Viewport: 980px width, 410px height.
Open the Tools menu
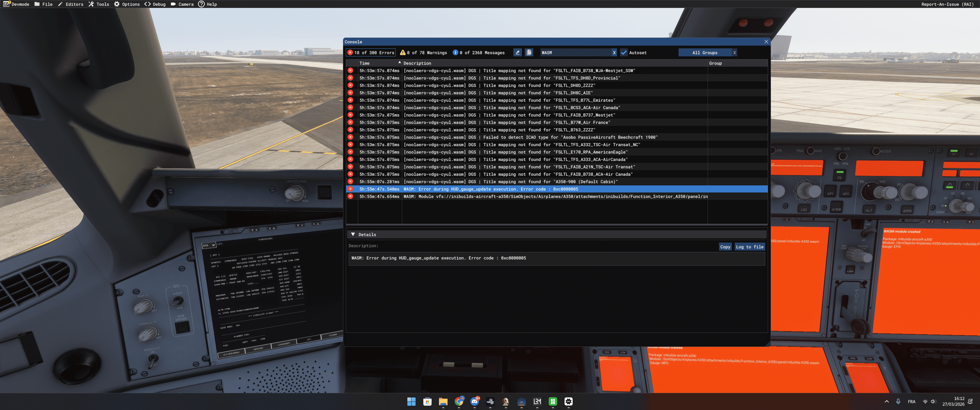click(x=99, y=4)
